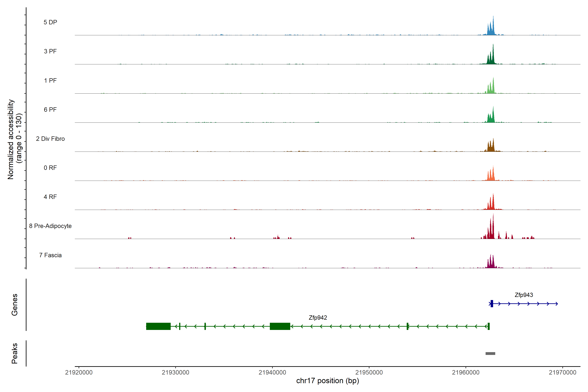Click the 5 DP track label
Screen dimensions: 588x392
(50, 22)
